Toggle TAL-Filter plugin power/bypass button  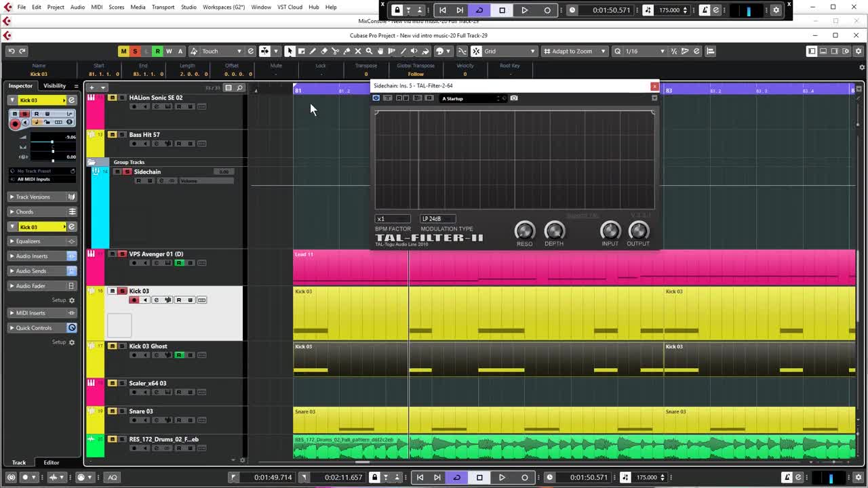pyautogui.click(x=376, y=98)
